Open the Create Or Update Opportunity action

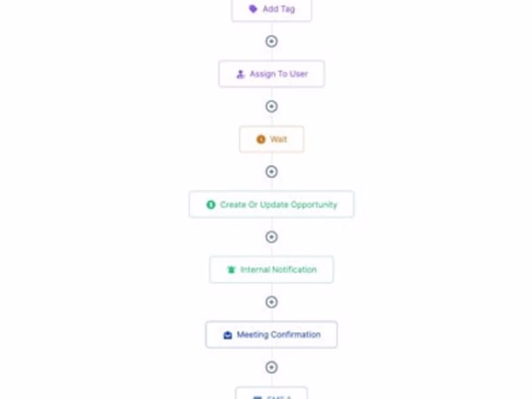point(272,205)
